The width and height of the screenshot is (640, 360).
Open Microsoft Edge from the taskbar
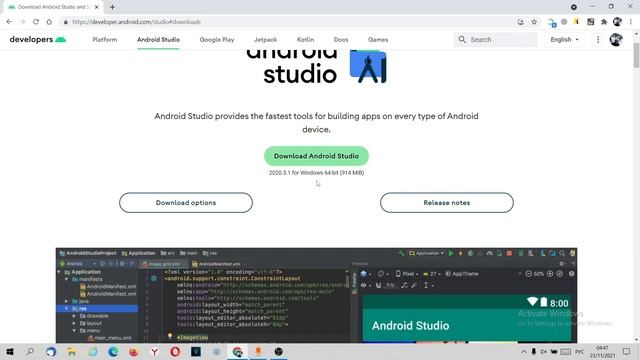point(113,351)
